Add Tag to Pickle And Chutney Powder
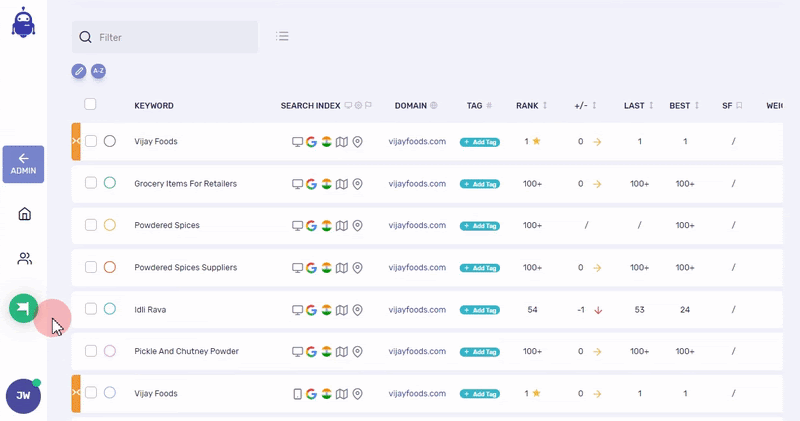800x421 pixels. pos(480,352)
